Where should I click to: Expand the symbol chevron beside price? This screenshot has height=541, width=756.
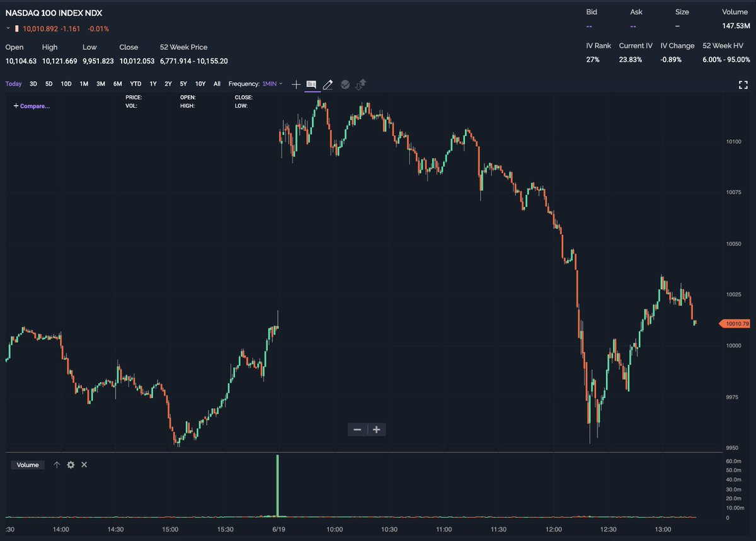click(x=8, y=28)
